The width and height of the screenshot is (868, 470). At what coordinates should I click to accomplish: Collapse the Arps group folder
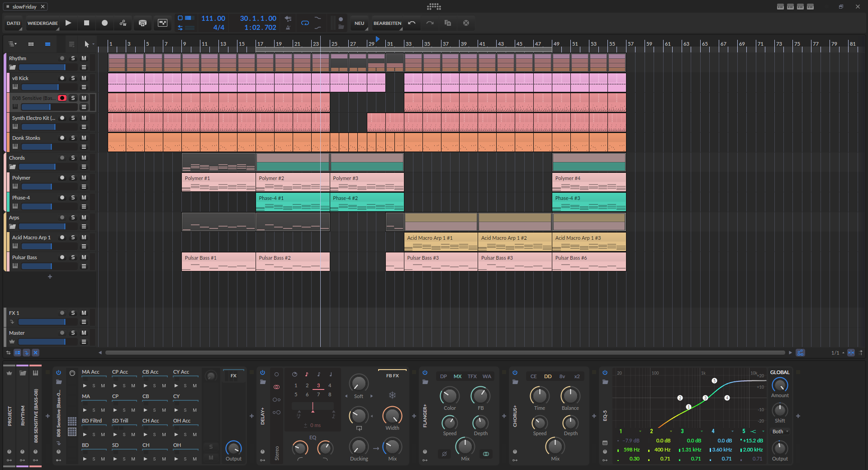coord(13,227)
